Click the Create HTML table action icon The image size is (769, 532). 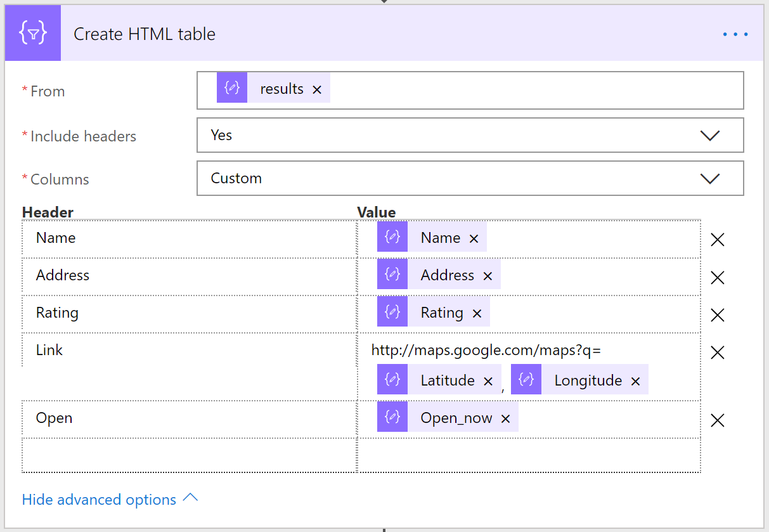(32, 34)
